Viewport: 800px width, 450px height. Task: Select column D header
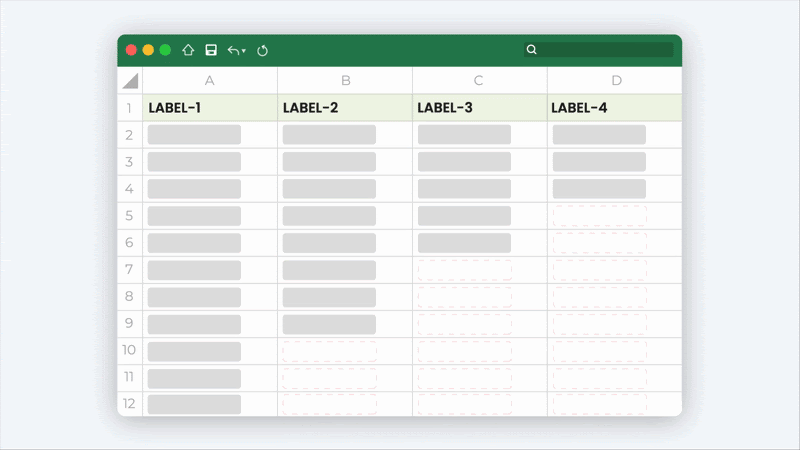pos(615,81)
